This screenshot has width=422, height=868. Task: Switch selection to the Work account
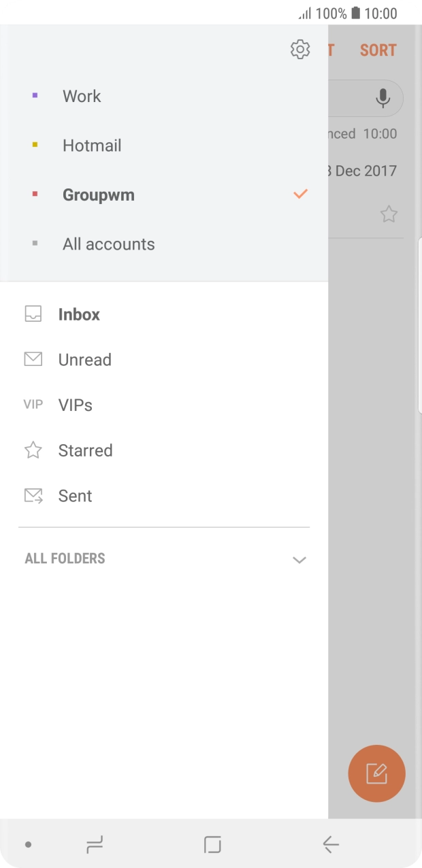[x=81, y=96]
